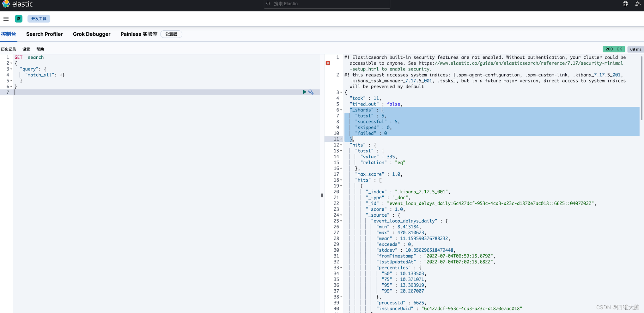Open 历史记录 history
644x313 pixels.
(x=9, y=49)
